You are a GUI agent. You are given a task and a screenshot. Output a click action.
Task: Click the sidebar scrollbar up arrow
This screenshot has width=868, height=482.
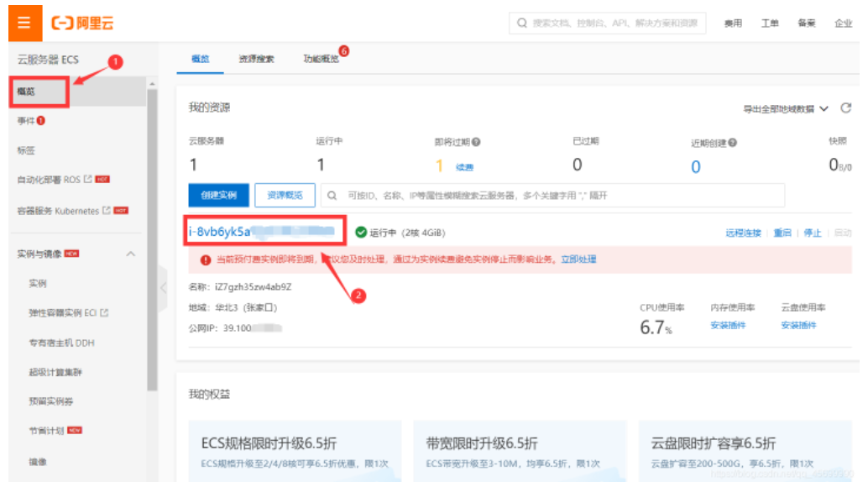tap(152, 84)
